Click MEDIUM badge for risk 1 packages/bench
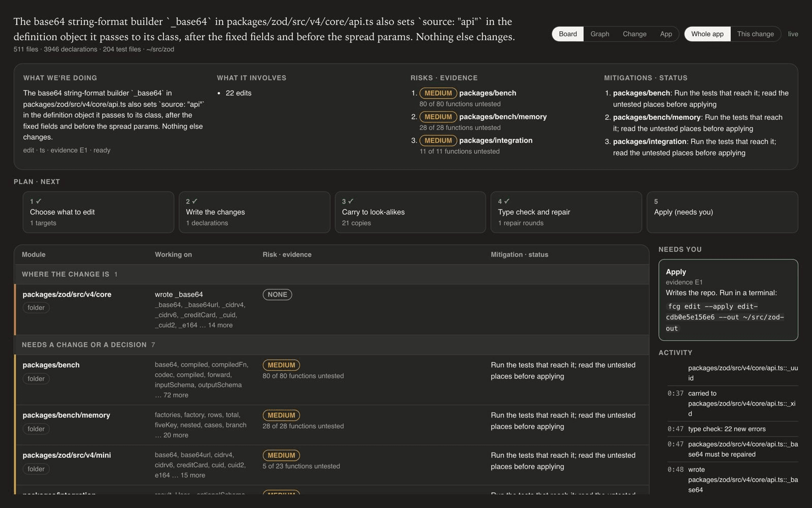 (x=438, y=93)
